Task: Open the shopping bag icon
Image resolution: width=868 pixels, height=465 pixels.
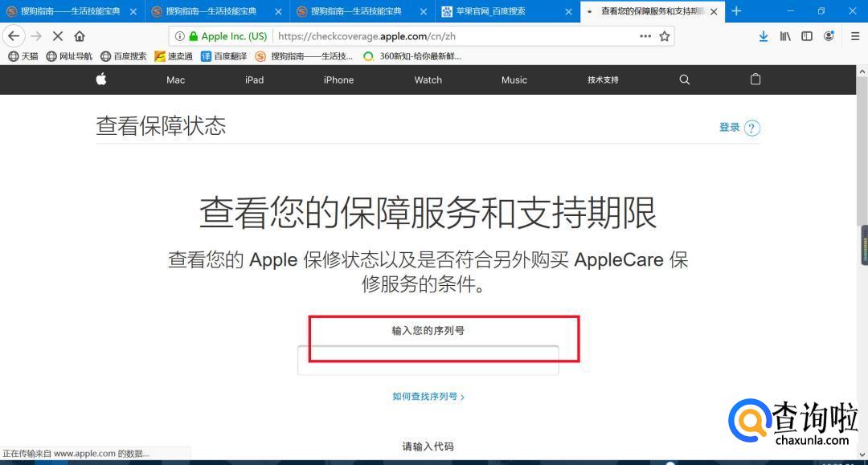Action: (x=755, y=79)
